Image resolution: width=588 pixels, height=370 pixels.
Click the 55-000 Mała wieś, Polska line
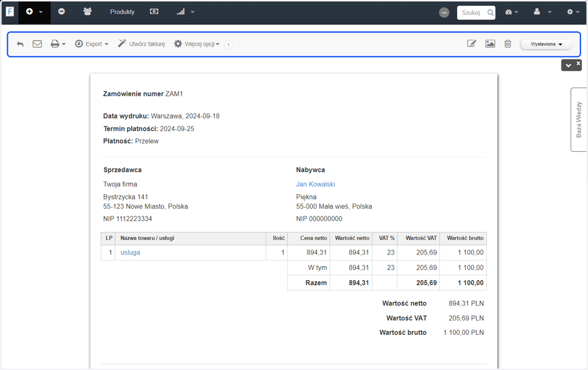point(334,207)
